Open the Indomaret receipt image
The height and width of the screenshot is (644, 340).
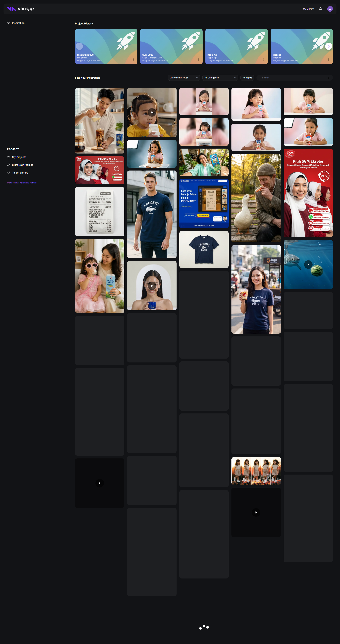coord(100,211)
